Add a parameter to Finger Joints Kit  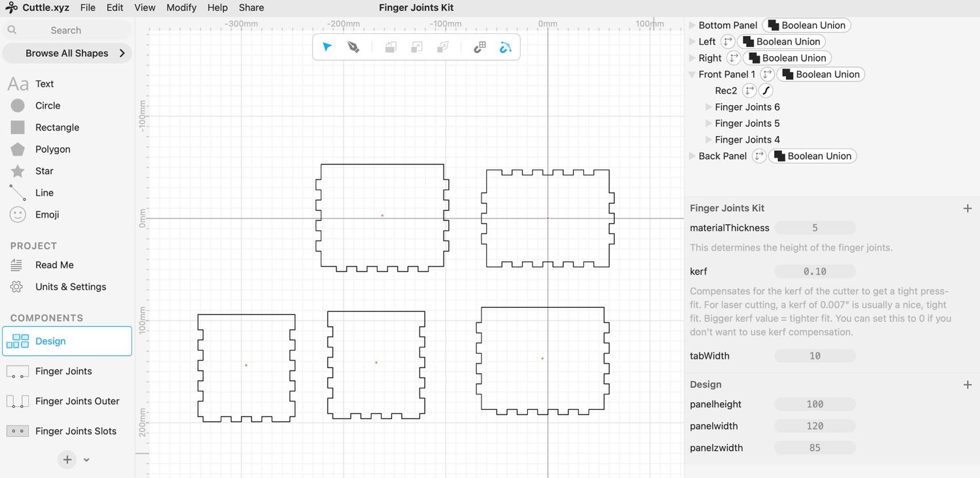[x=968, y=208]
